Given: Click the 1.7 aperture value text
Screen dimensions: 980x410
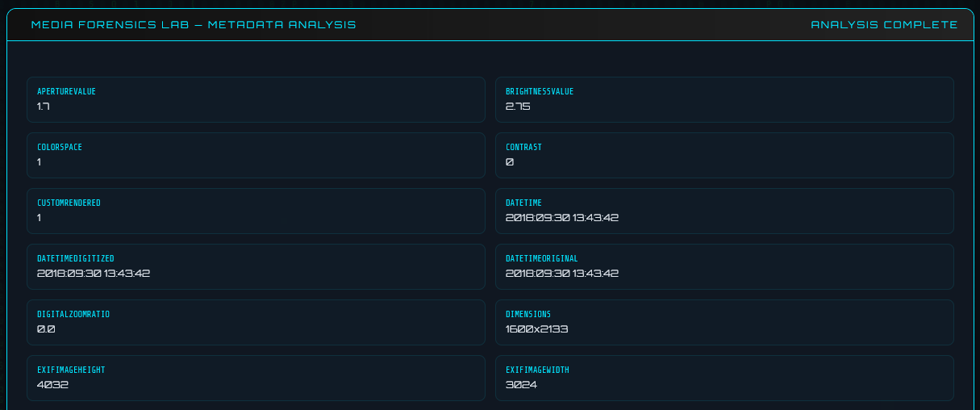Looking at the screenshot, I should click(x=44, y=107).
